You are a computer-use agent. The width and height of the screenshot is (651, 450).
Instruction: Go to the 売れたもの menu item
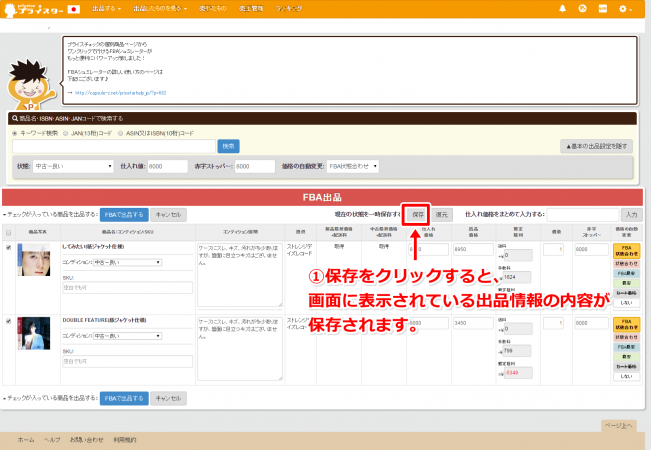212,9
